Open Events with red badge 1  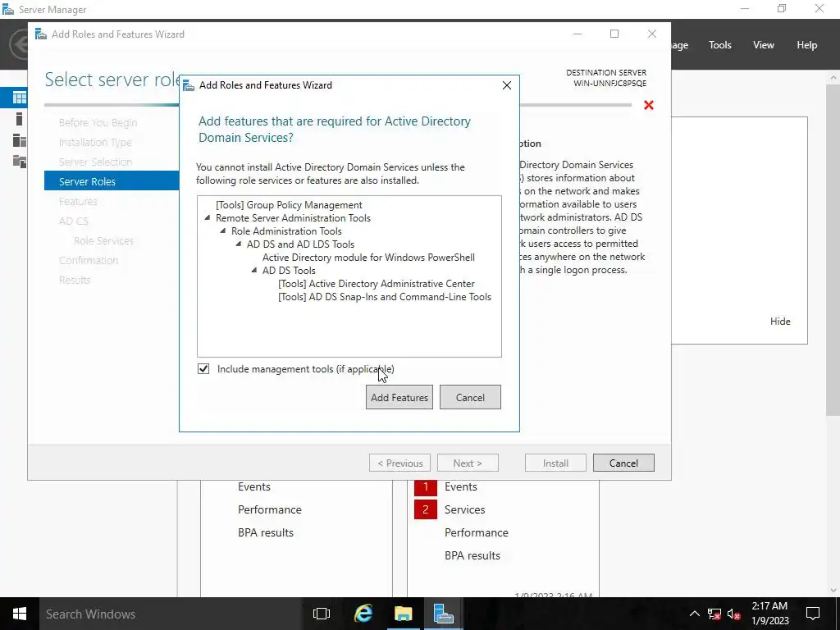(461, 487)
